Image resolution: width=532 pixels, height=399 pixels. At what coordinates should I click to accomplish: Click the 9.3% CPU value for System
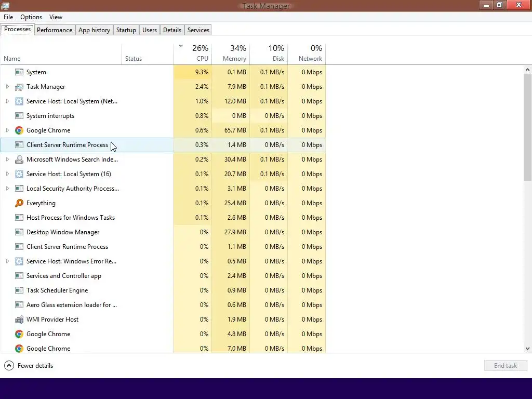[x=202, y=72]
